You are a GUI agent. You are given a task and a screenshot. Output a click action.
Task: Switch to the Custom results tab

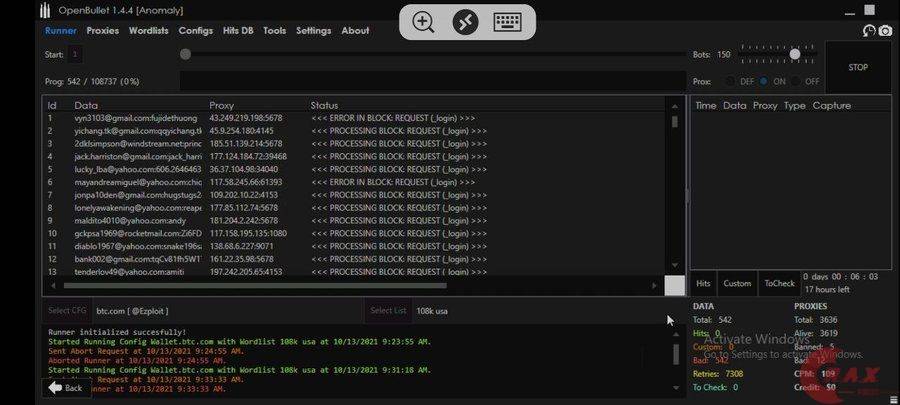pyautogui.click(x=737, y=284)
